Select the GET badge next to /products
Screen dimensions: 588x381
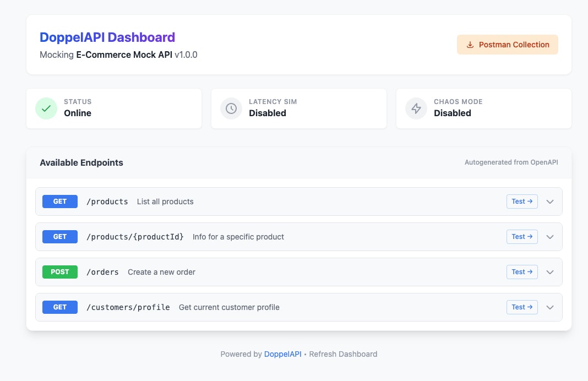click(59, 202)
